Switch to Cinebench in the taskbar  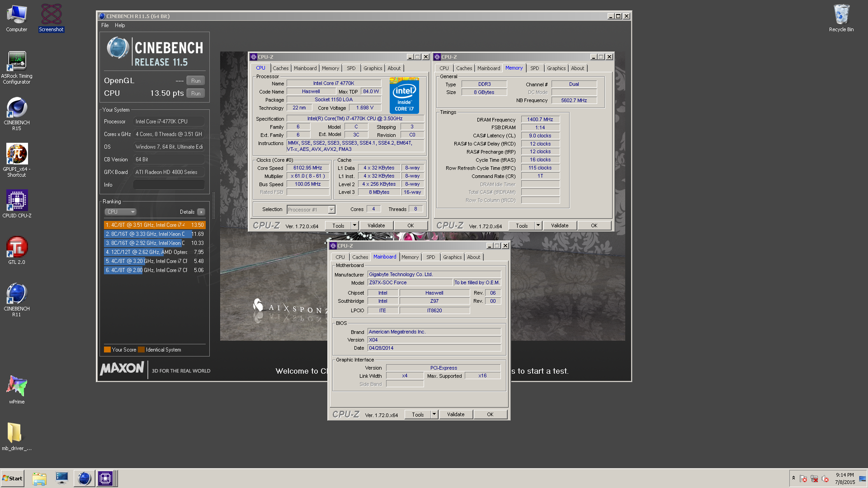click(x=84, y=479)
